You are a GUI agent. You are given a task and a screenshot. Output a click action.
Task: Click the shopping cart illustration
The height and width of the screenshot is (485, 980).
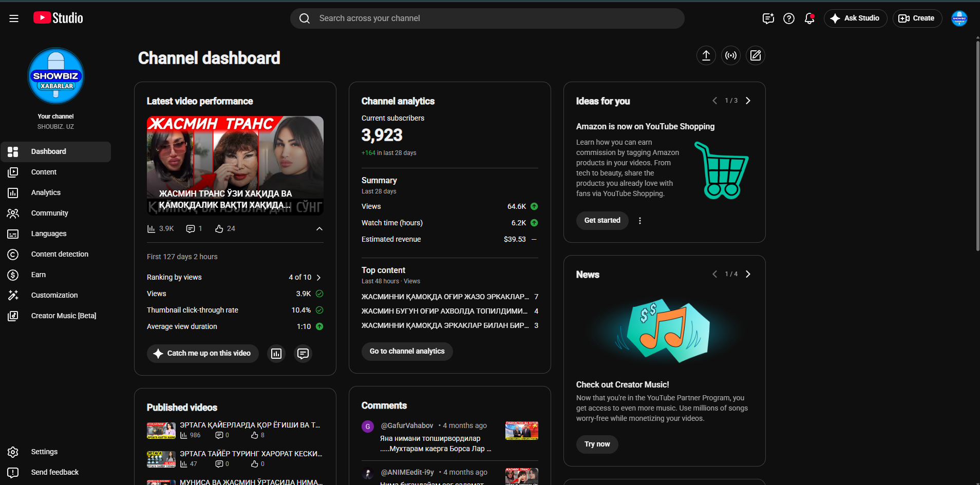[x=721, y=170]
